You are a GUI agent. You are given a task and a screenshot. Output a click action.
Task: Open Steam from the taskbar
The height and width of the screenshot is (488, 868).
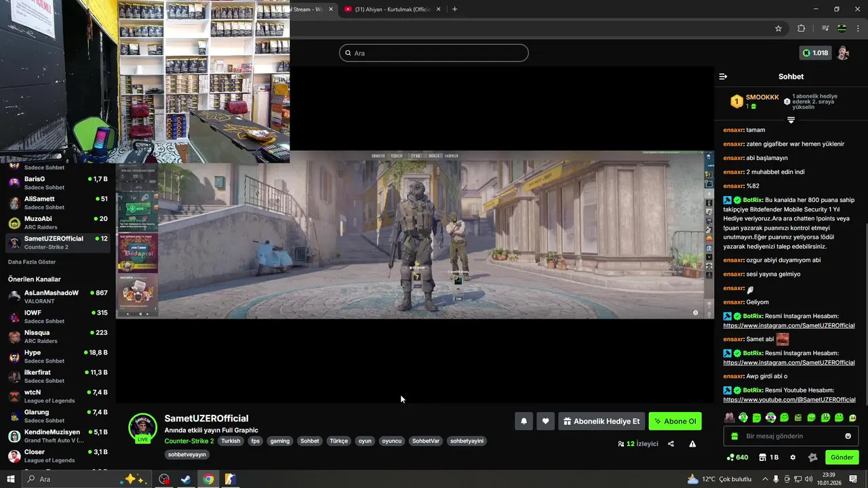pyautogui.click(x=185, y=479)
